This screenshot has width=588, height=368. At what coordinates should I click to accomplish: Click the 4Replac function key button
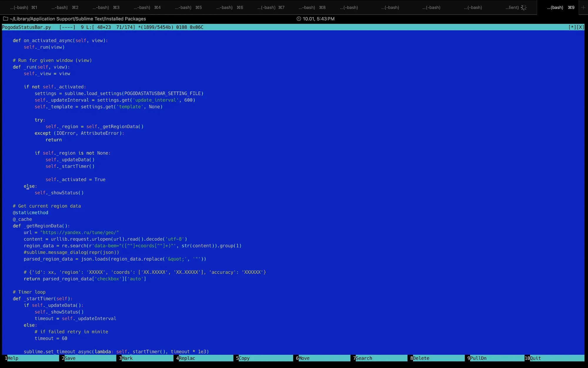(x=205, y=358)
